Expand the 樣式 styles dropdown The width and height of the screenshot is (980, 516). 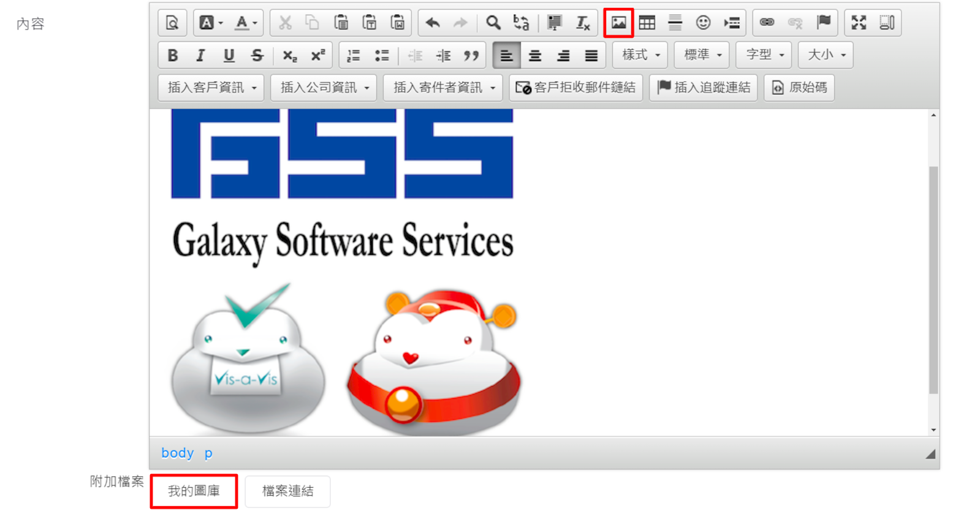640,55
